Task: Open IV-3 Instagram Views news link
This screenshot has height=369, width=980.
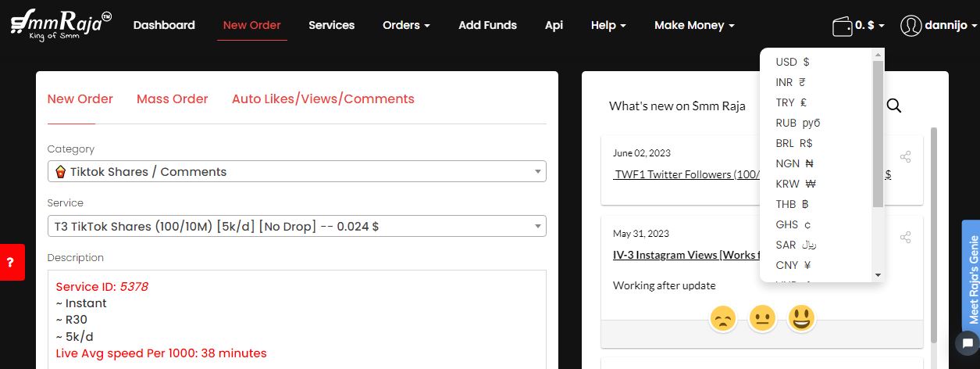Action: point(686,255)
